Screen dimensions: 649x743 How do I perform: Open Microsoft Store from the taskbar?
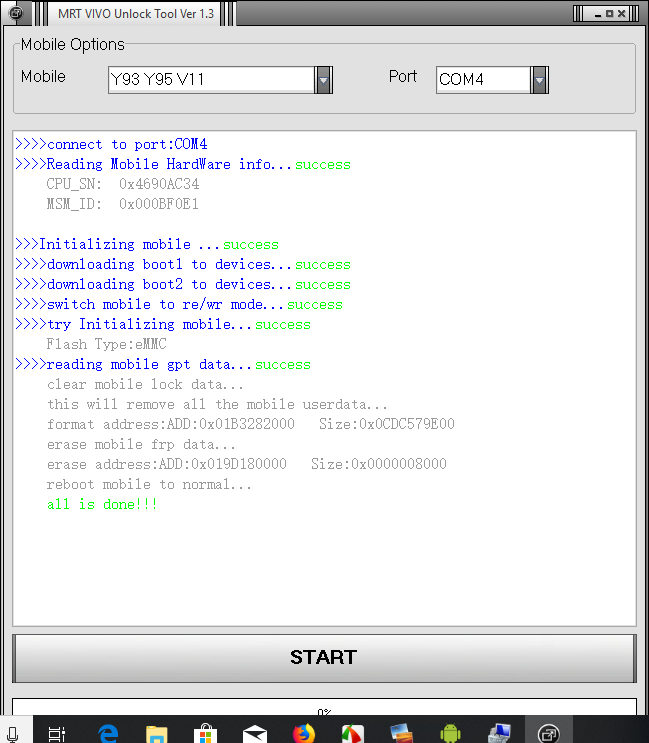click(206, 734)
